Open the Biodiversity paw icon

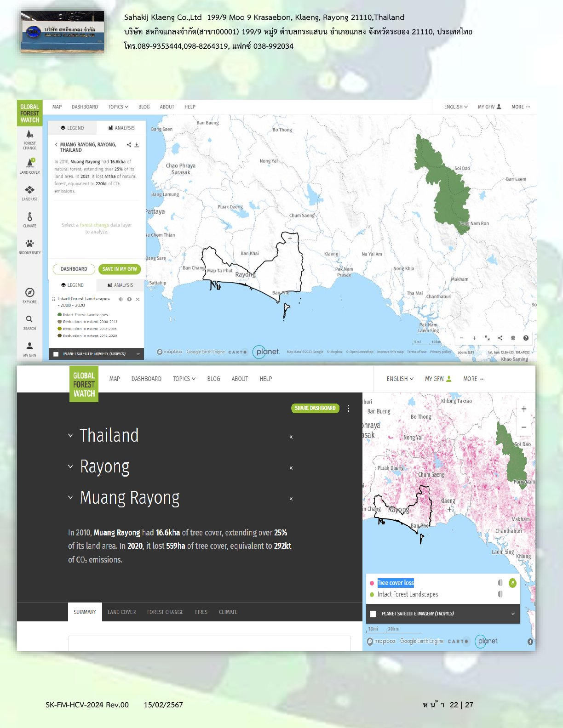(29, 246)
